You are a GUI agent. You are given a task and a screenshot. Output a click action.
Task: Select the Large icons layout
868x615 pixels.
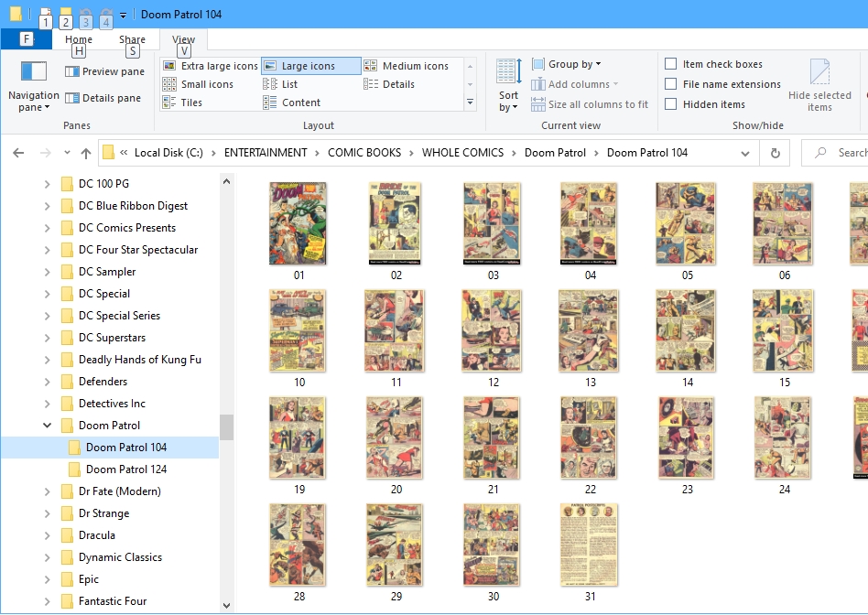[x=310, y=66]
